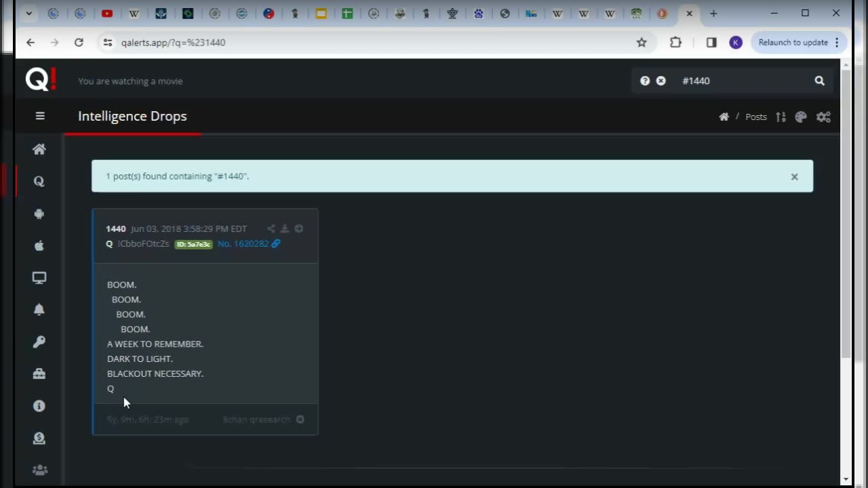The width and height of the screenshot is (868, 488).
Task: Open the hamburger menu in the header
Action: 40,116
